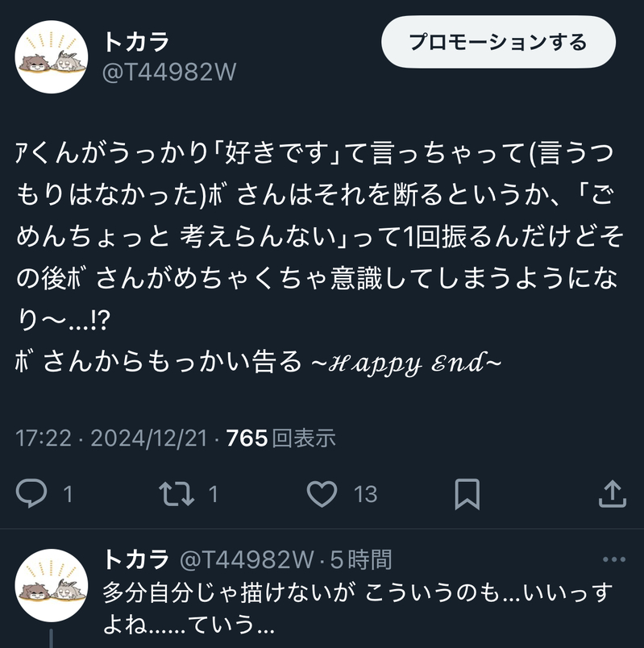The image size is (644, 648).
Task: Open the reply count number 1
Action: [x=69, y=494]
